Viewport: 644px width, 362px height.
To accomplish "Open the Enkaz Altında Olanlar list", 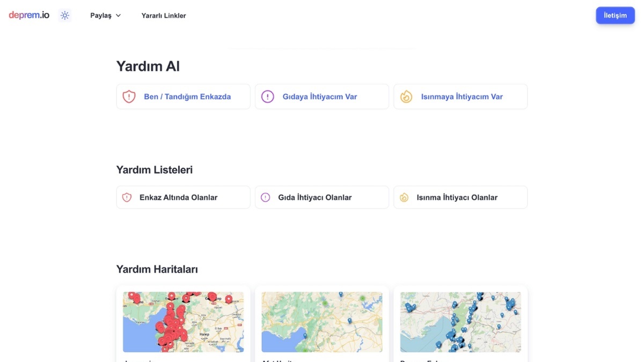I will 178,197.
